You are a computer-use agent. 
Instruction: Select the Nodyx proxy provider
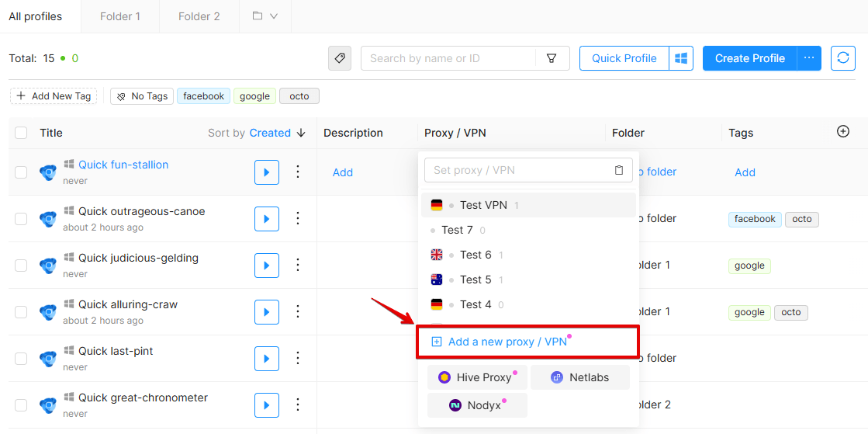click(x=477, y=405)
